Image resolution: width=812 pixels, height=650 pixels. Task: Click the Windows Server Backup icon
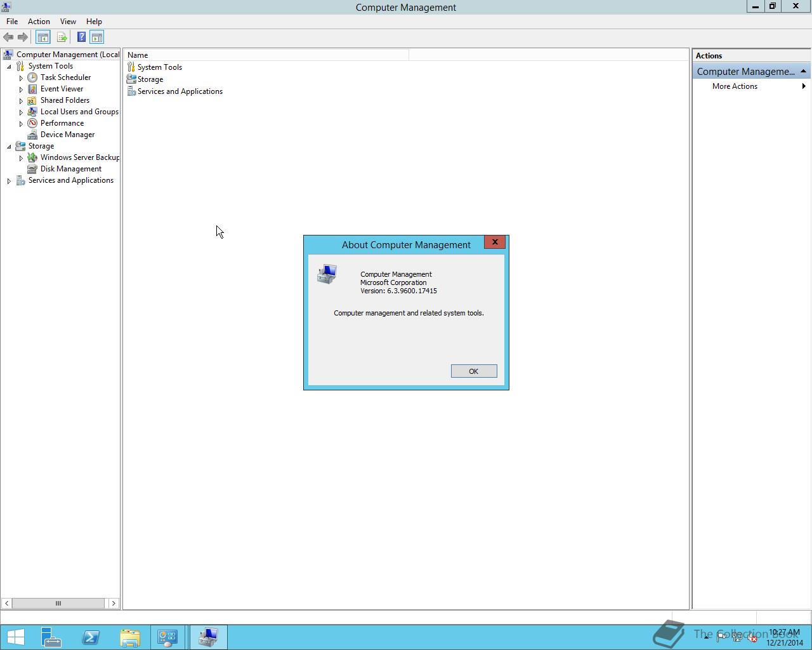tap(32, 157)
